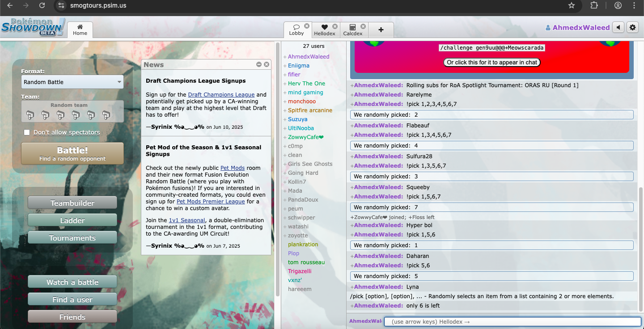This screenshot has height=329, width=644.
Task: Open the Format dropdown showing Random Battle
Action: pyautogui.click(x=72, y=82)
